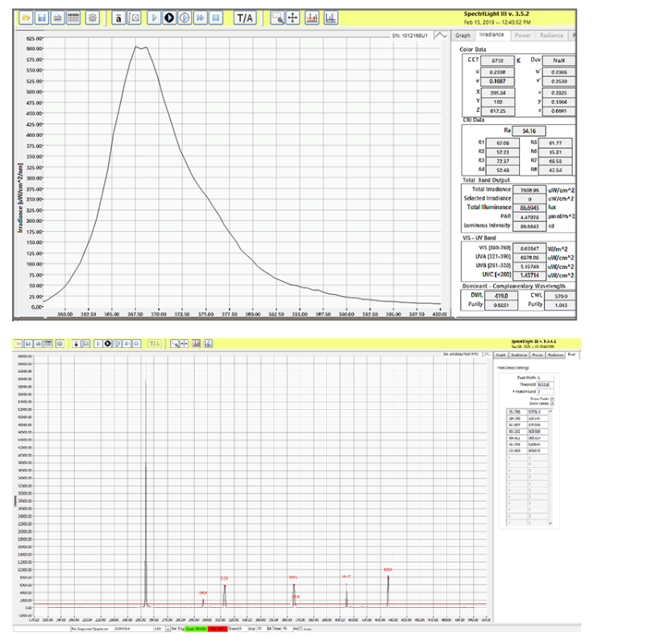Click the Total Irradiance value field
This screenshot has height=637, width=672.
[x=529, y=190]
